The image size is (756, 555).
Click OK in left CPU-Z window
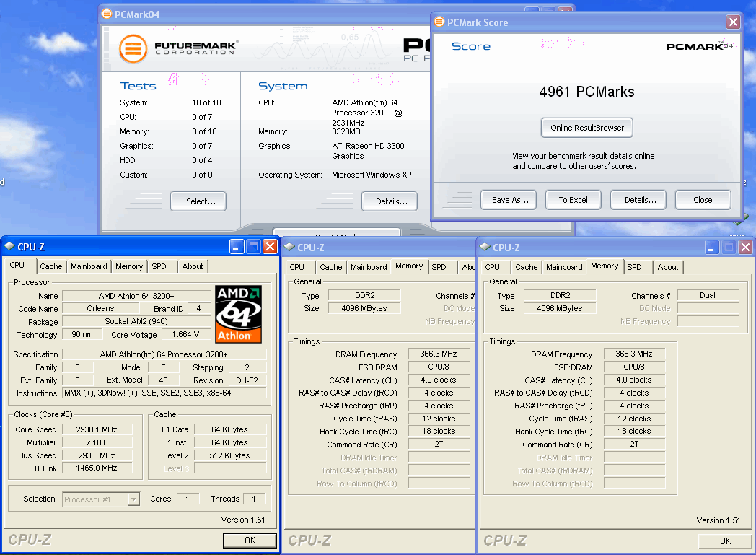click(x=250, y=540)
